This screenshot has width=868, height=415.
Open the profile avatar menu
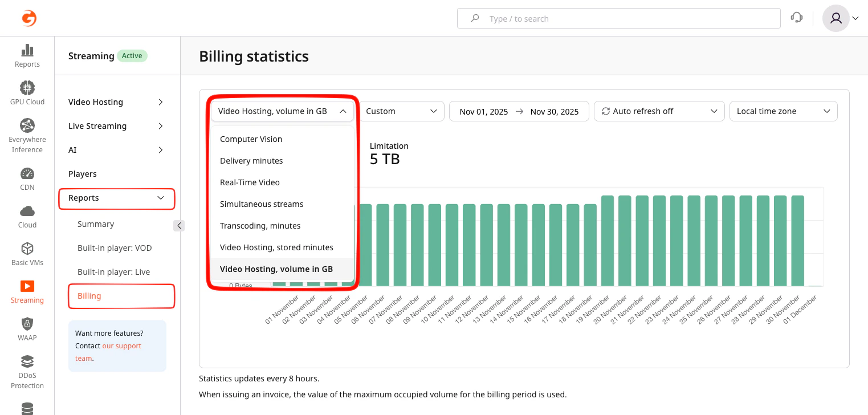click(836, 18)
